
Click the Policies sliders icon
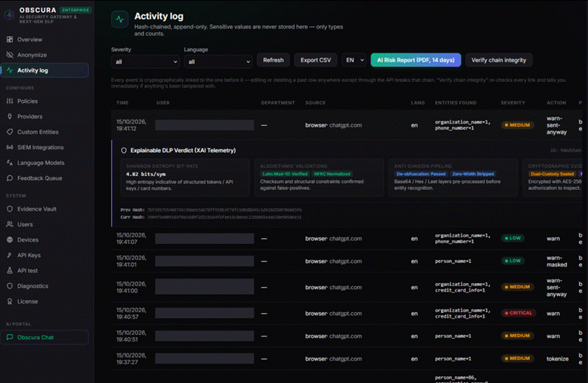click(10, 101)
